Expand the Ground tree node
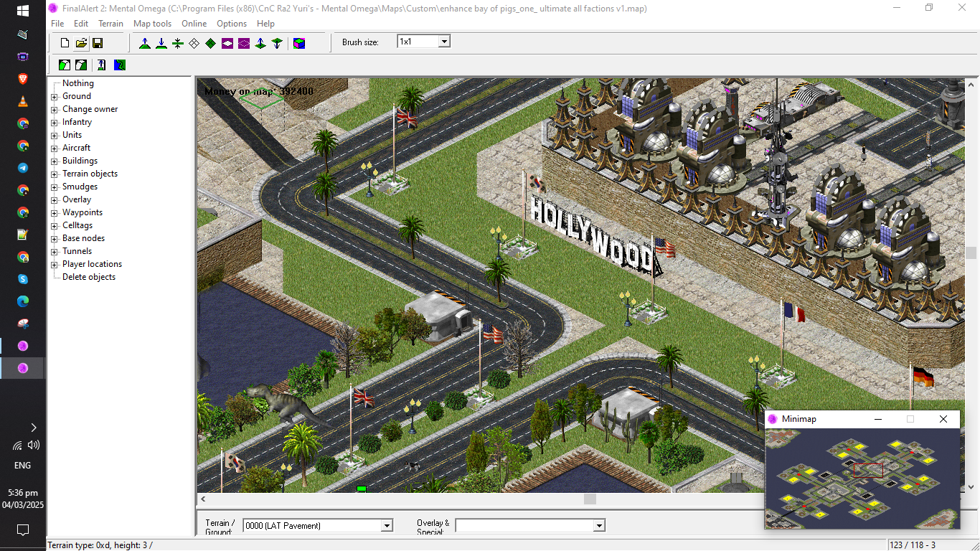Viewport: 980px width, 551px height. pos(54,96)
